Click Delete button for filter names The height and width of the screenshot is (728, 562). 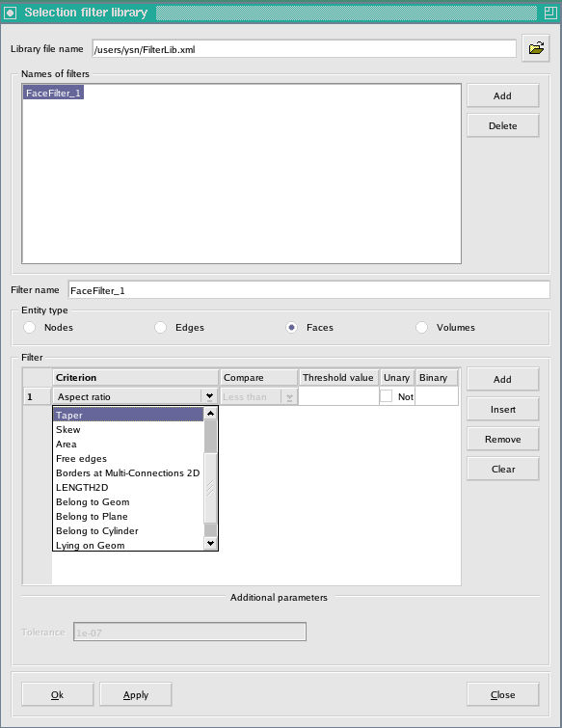coord(502,125)
